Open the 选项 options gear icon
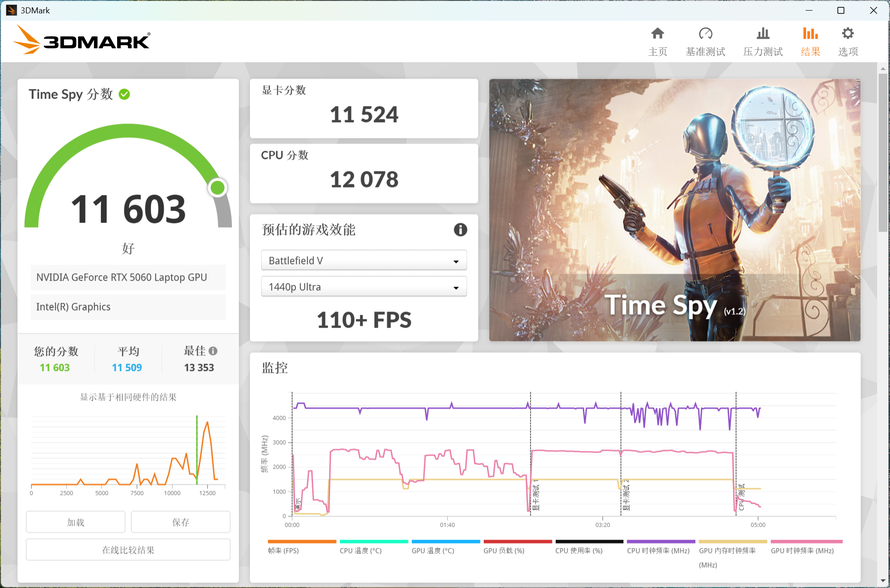Viewport: 890px width, 588px height. tap(847, 33)
